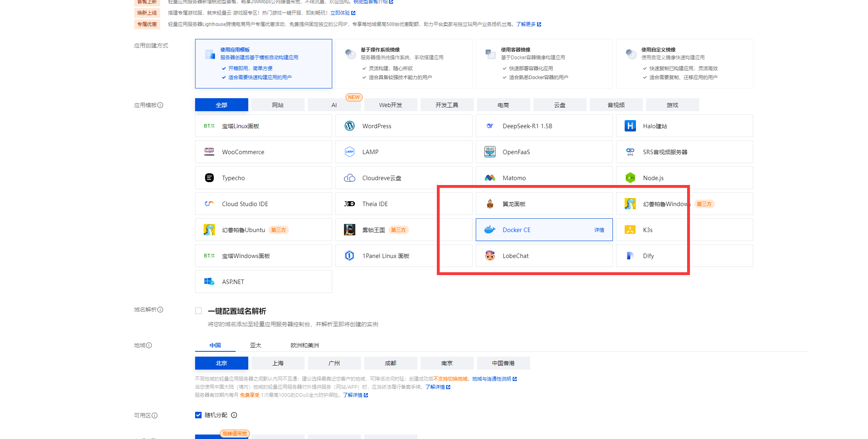
Task: Click info icon next to 可用区
Action: point(155,415)
